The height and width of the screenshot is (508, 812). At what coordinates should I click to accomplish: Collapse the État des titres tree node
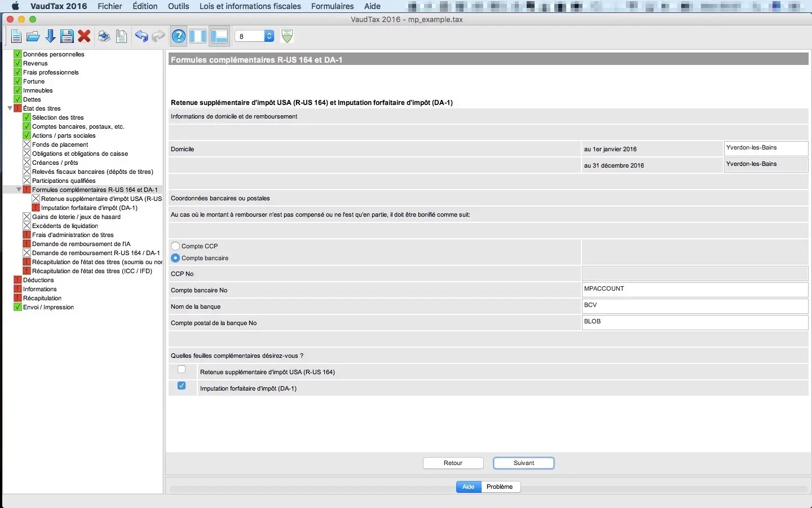coord(10,108)
